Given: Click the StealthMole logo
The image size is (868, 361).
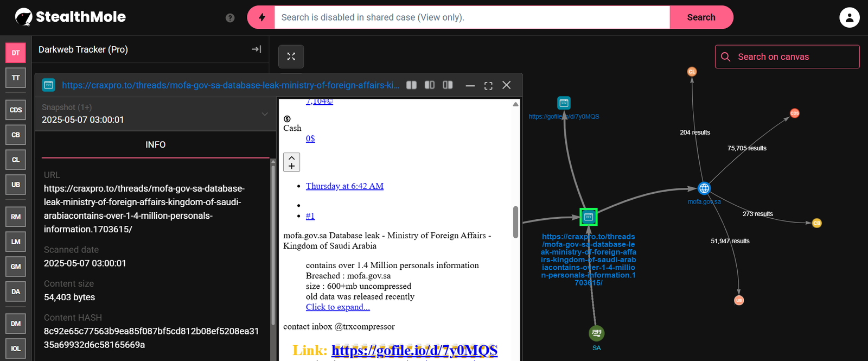Looking at the screenshot, I should 70,17.
